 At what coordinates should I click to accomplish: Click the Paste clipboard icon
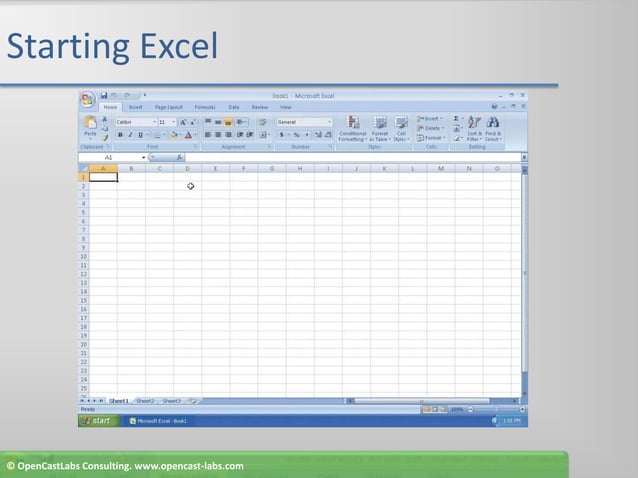[x=90, y=122]
